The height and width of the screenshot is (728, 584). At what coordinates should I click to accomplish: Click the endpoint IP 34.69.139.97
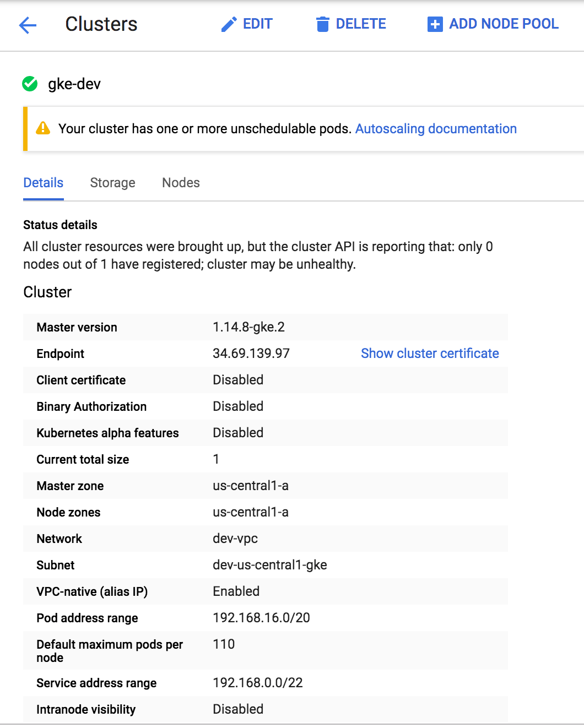[251, 354]
